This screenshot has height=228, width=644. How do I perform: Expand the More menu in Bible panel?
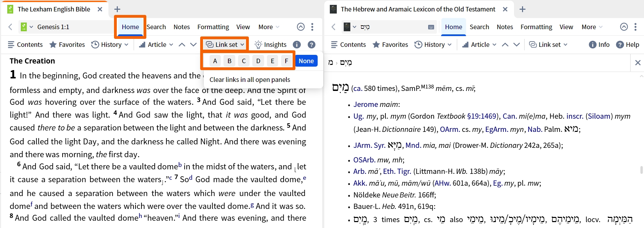click(x=269, y=27)
